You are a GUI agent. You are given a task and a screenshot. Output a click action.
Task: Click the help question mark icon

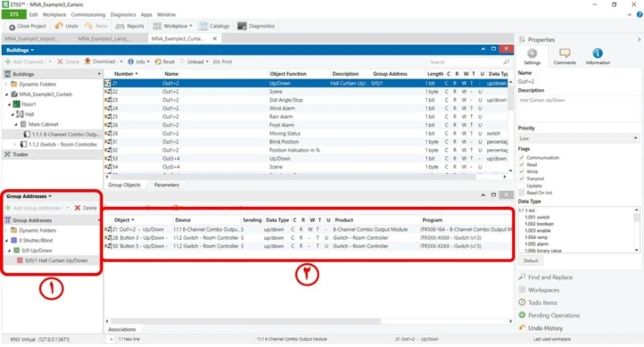[x=640, y=14]
